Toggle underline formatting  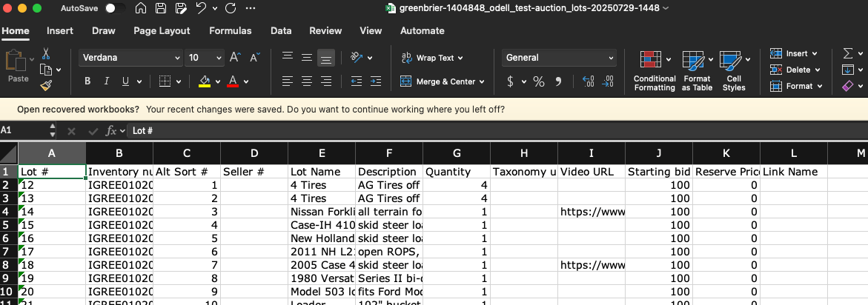[x=125, y=81]
